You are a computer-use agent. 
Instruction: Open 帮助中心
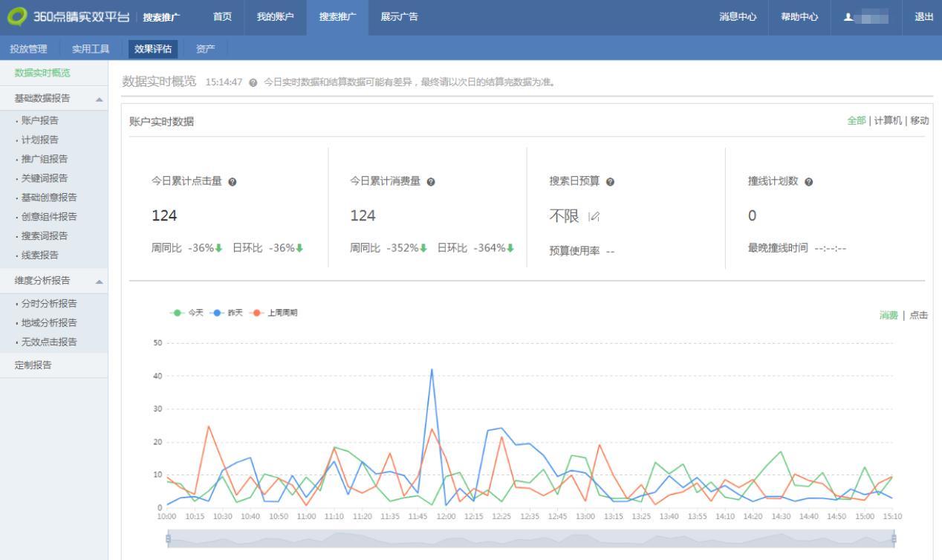click(799, 17)
